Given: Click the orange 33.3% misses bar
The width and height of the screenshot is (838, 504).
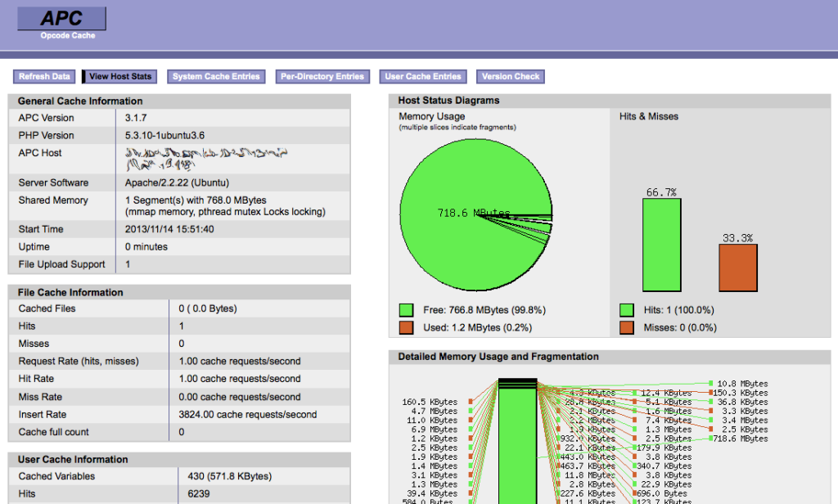Looking at the screenshot, I should tap(738, 268).
